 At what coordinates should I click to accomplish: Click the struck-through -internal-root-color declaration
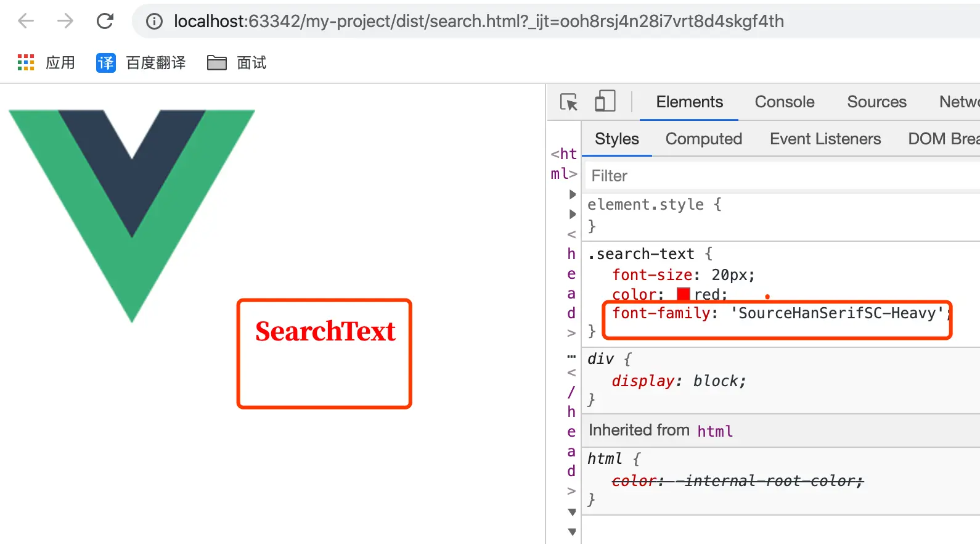[x=738, y=480]
